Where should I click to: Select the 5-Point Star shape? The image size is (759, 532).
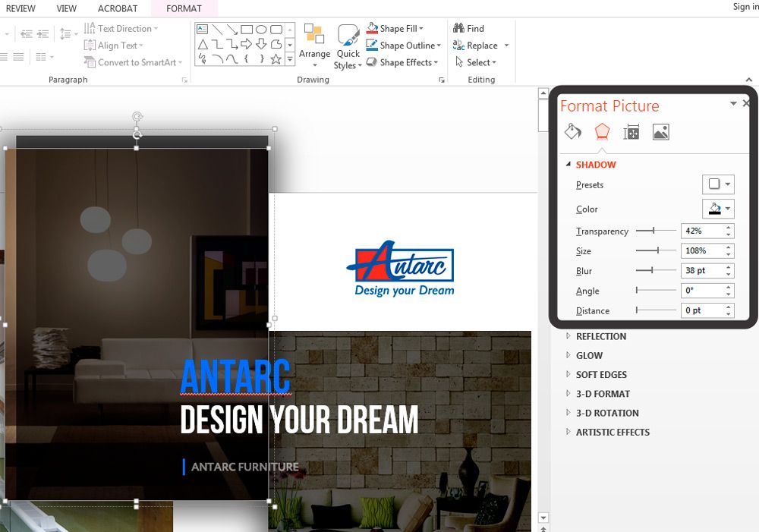click(276, 59)
